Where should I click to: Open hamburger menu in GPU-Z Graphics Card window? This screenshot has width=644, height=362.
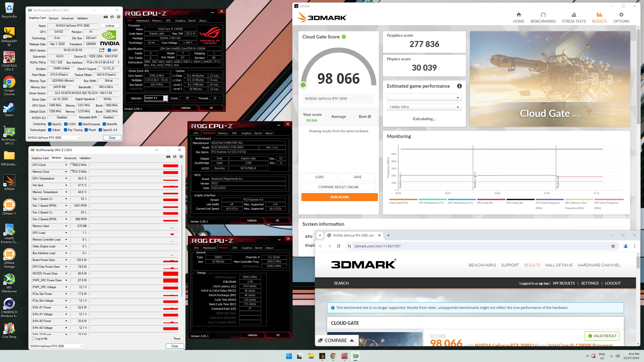118,17
